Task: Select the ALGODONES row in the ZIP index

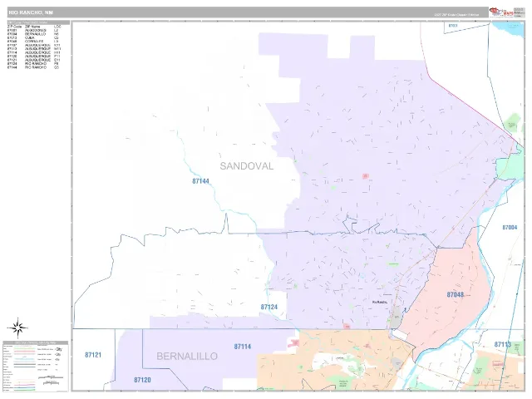Action: (x=33, y=30)
